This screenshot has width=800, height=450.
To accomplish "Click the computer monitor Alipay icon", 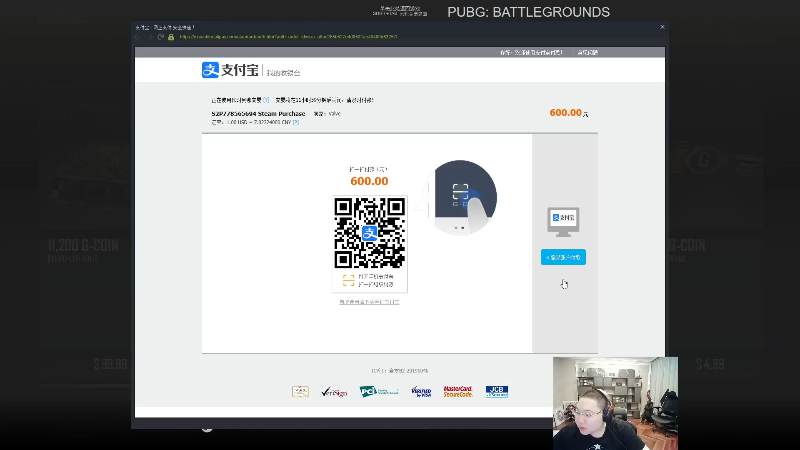I will [563, 222].
